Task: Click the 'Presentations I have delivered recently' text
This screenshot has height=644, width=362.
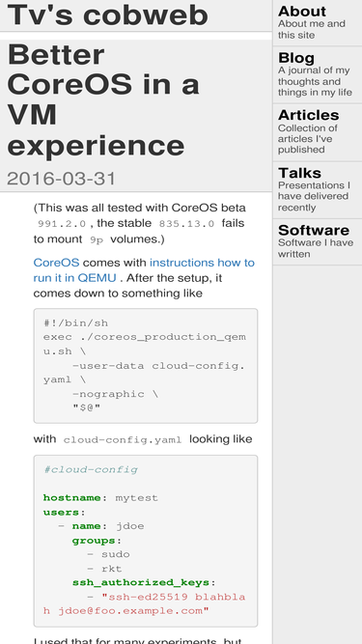Action: [314, 196]
